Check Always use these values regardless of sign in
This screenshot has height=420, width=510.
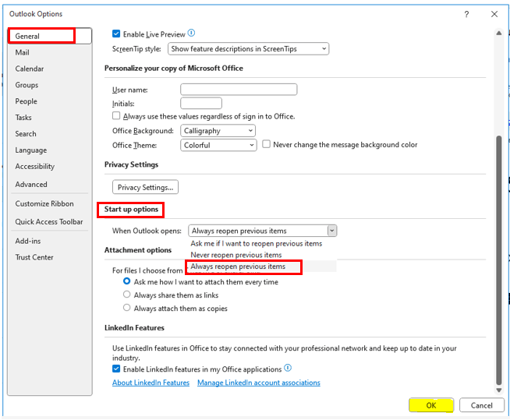click(116, 116)
